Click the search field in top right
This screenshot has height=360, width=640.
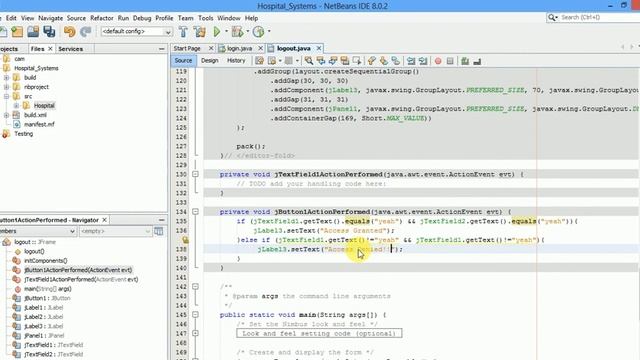(x=599, y=17)
